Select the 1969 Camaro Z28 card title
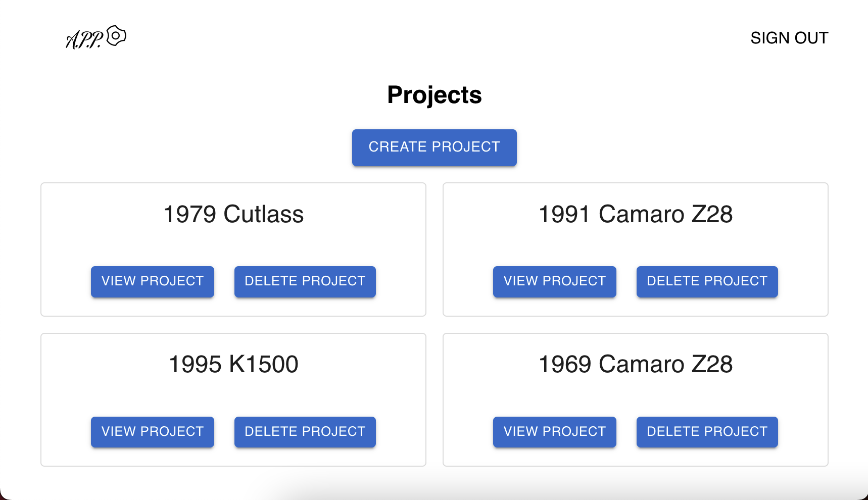Screen dimensions: 868x500 tap(635, 364)
